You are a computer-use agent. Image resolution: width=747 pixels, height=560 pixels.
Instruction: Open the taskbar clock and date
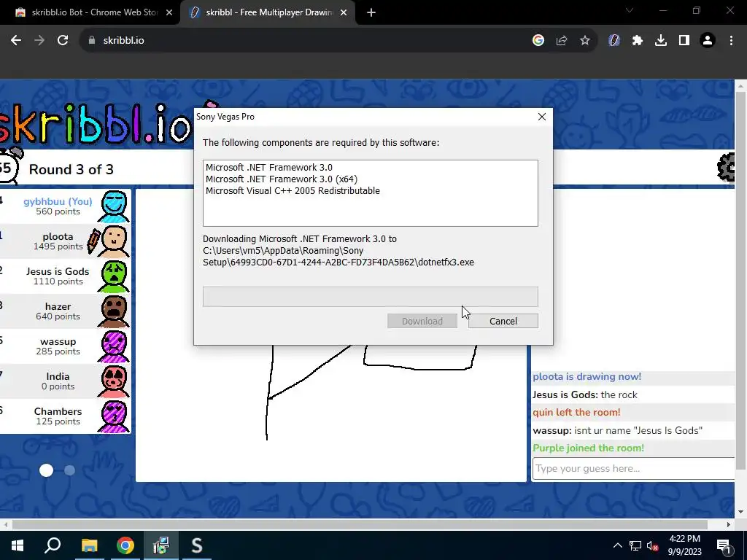point(684,545)
